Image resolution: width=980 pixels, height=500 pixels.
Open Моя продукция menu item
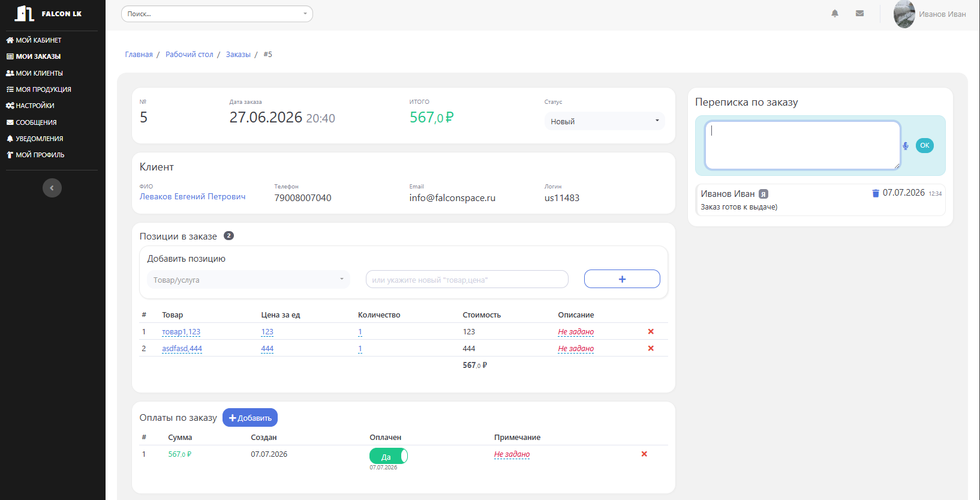(x=38, y=89)
